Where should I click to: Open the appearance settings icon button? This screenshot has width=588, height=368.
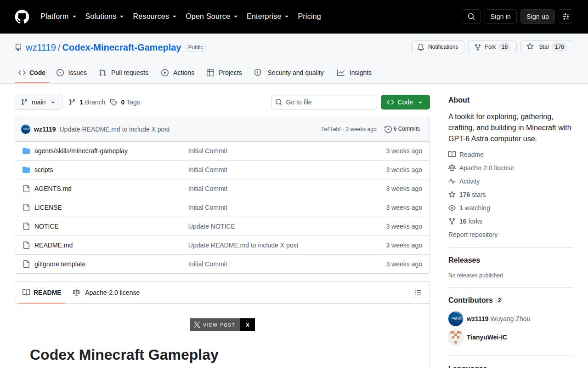pos(566,17)
